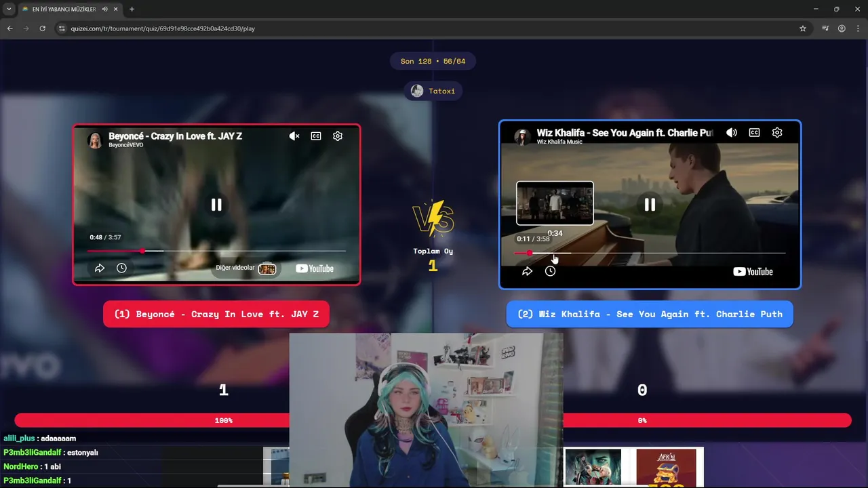868x488 pixels.
Task: Click Wiz Khalifa Music channel avatar
Action: [522, 136]
